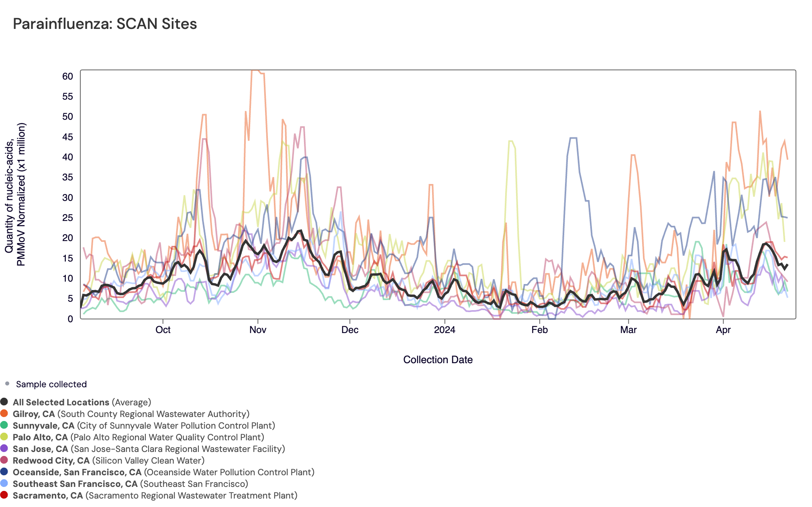Click the Sacramento Regional Wastewater Treatment Plant label

(x=191, y=495)
